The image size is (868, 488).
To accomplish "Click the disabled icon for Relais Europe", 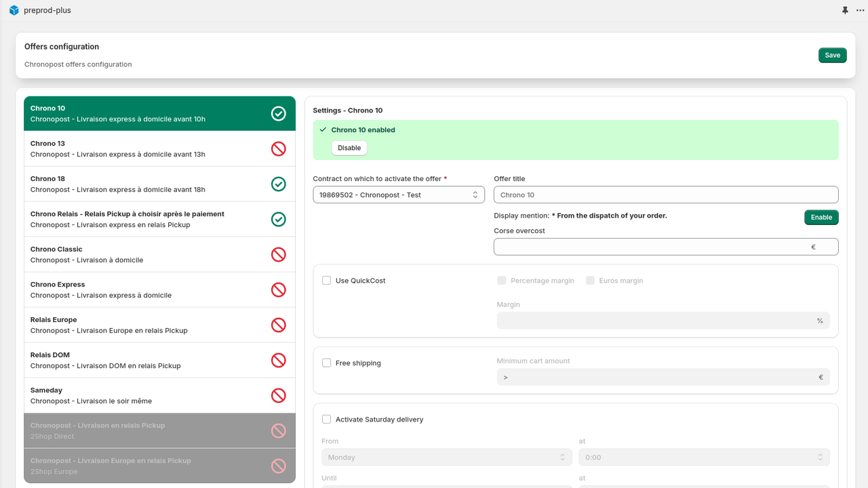I will click(279, 325).
